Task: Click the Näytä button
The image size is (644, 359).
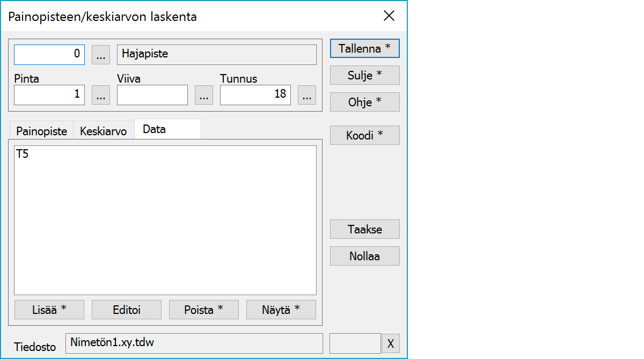Action: (x=281, y=310)
